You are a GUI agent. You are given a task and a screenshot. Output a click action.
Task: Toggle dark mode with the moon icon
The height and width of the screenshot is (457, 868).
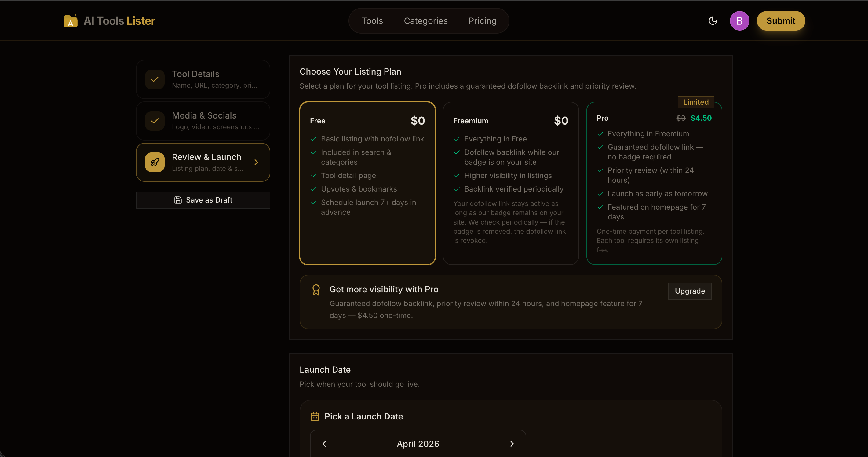[713, 20]
